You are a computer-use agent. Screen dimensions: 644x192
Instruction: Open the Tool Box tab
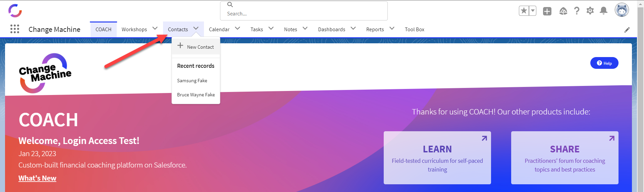[x=415, y=30]
